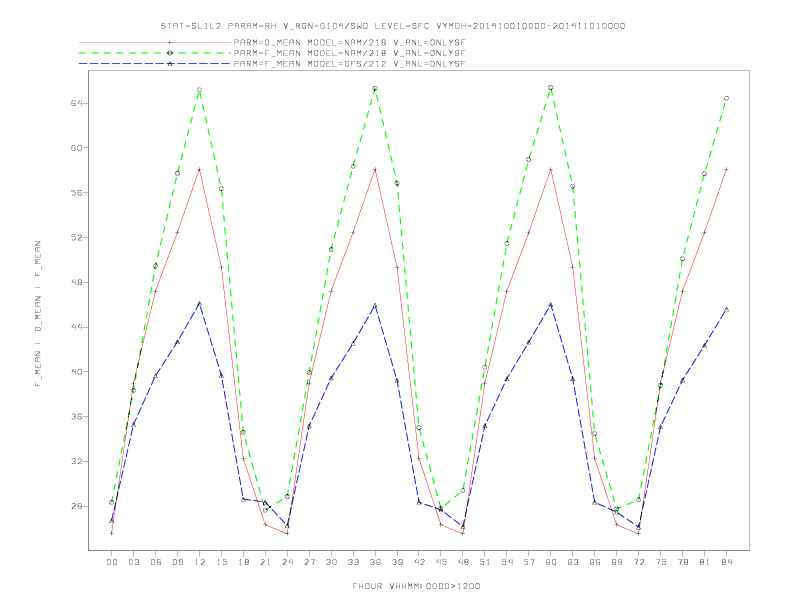Image resolution: width=792 pixels, height=612 pixels.
Task: Click the 15 forecast hour tick label
Action: pos(221,562)
